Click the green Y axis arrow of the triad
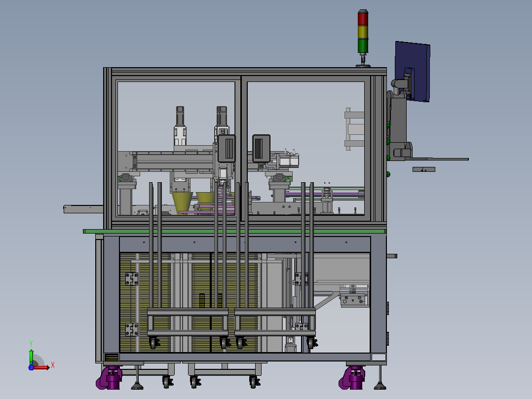The width and height of the screenshot is (532, 399). click(x=31, y=356)
